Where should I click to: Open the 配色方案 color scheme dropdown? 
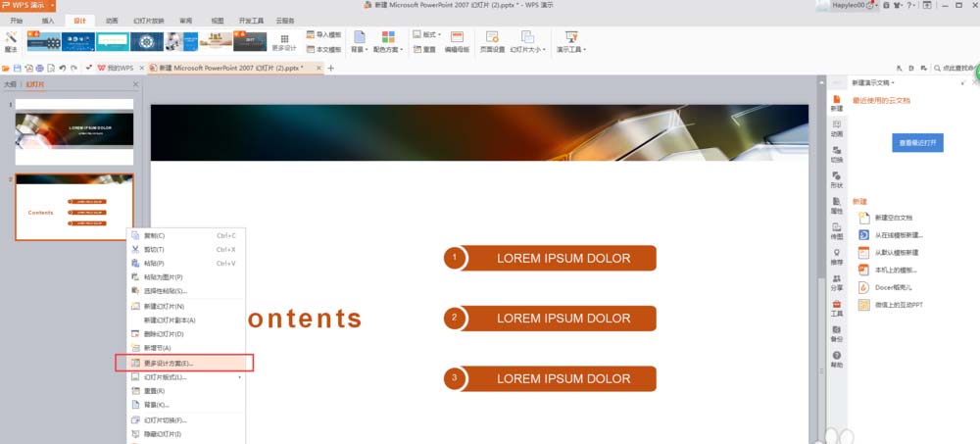click(x=388, y=41)
